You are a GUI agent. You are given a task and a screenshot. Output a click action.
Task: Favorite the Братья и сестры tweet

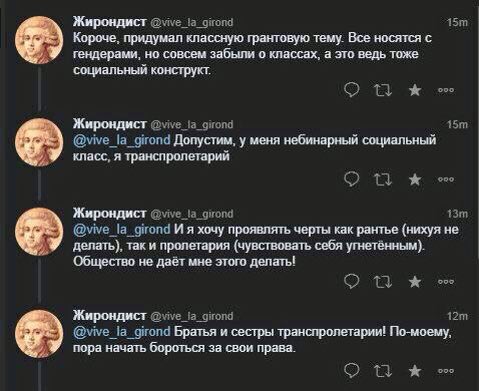415,370
